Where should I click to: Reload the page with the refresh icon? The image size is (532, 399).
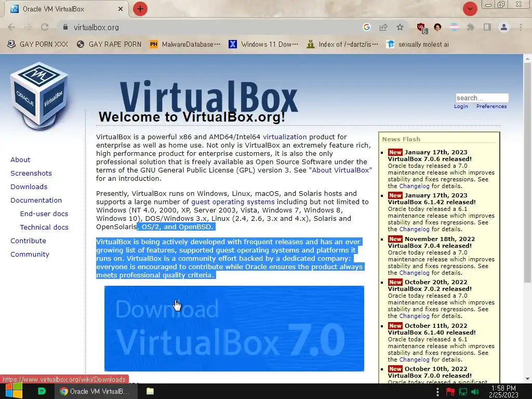(45, 27)
